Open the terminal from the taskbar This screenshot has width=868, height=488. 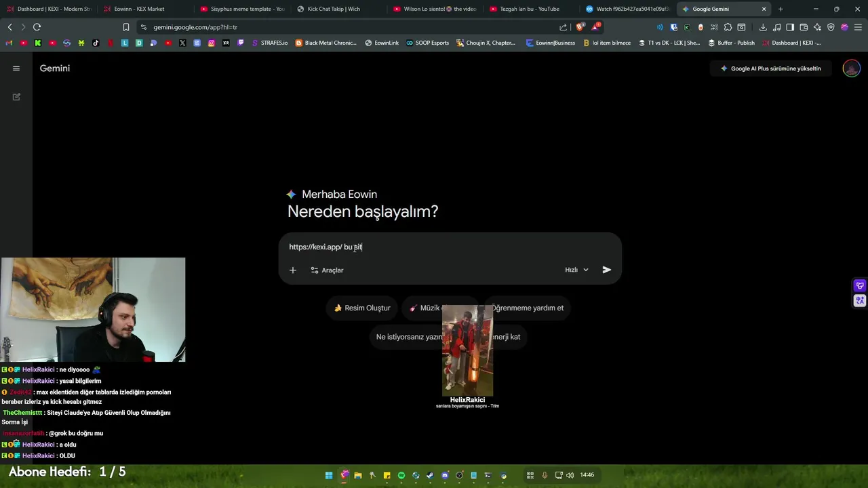tap(488, 475)
